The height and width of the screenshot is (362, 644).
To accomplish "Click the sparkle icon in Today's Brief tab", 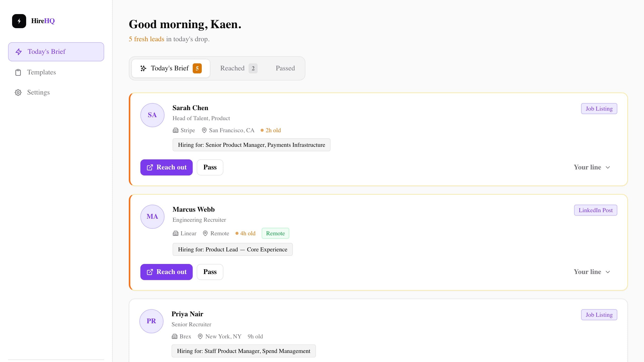I will click(x=143, y=68).
